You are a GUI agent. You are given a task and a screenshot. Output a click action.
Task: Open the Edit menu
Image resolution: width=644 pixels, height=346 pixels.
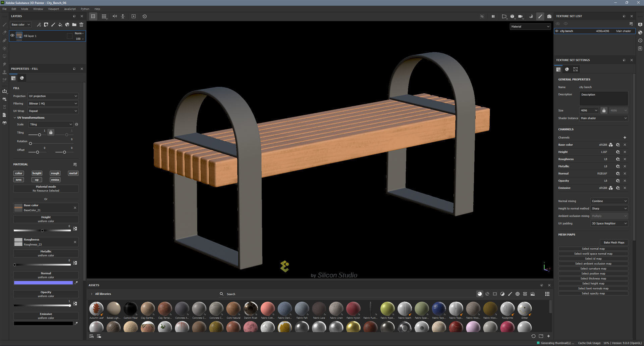click(x=14, y=9)
